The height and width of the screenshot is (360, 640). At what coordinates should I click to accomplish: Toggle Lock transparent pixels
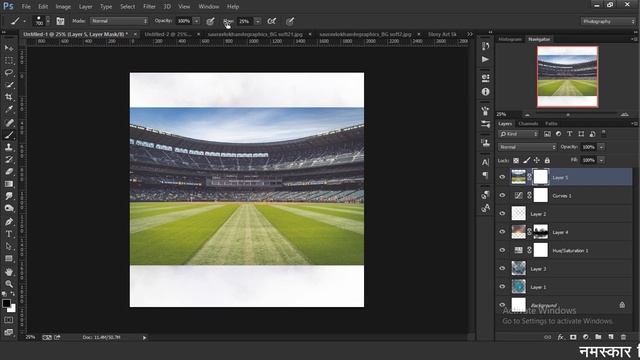point(516,160)
